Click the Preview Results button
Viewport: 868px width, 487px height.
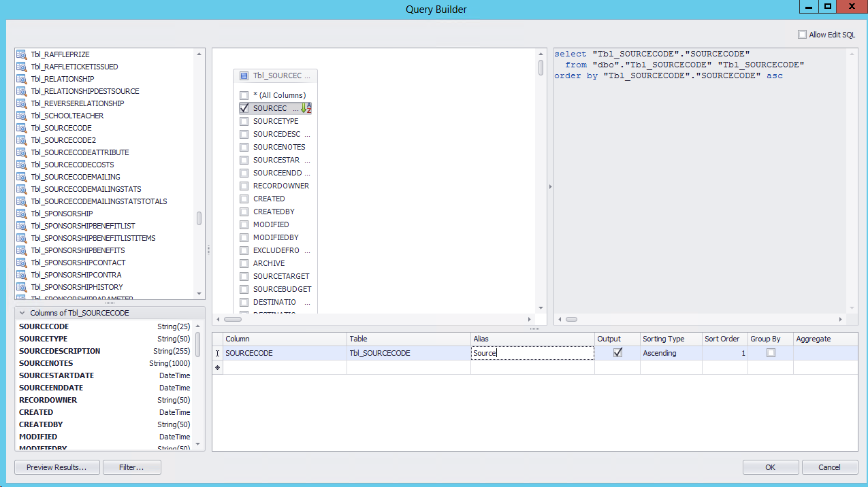[x=57, y=467]
